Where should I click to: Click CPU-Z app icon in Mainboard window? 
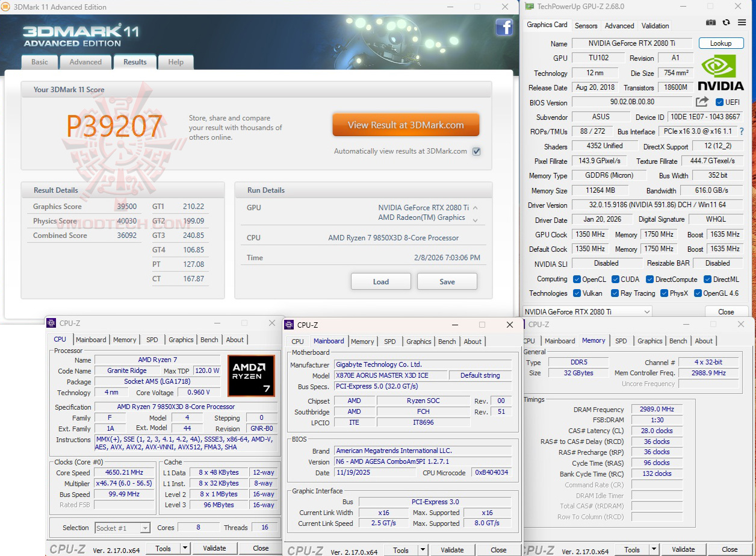pyautogui.click(x=289, y=325)
